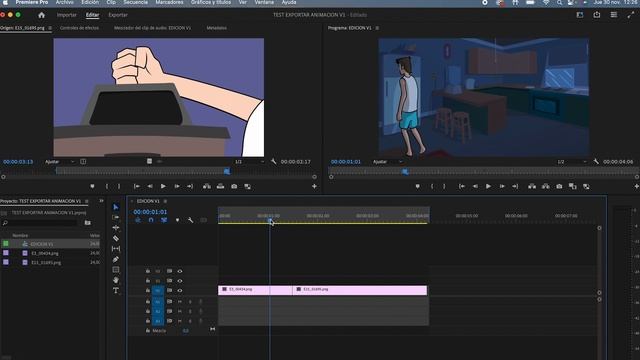The image size is (640, 360).
Task: Toggle visibility eye of clip's video track
Action: click(x=180, y=291)
